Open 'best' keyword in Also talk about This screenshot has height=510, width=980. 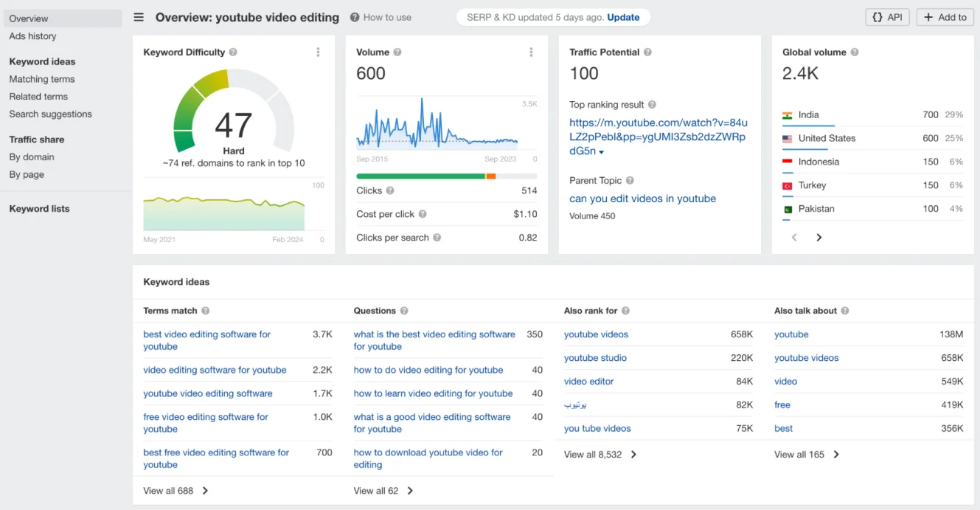[x=783, y=429]
